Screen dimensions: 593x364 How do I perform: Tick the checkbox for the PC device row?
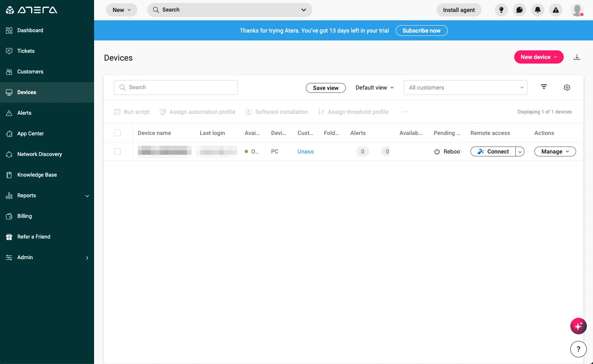(x=118, y=151)
